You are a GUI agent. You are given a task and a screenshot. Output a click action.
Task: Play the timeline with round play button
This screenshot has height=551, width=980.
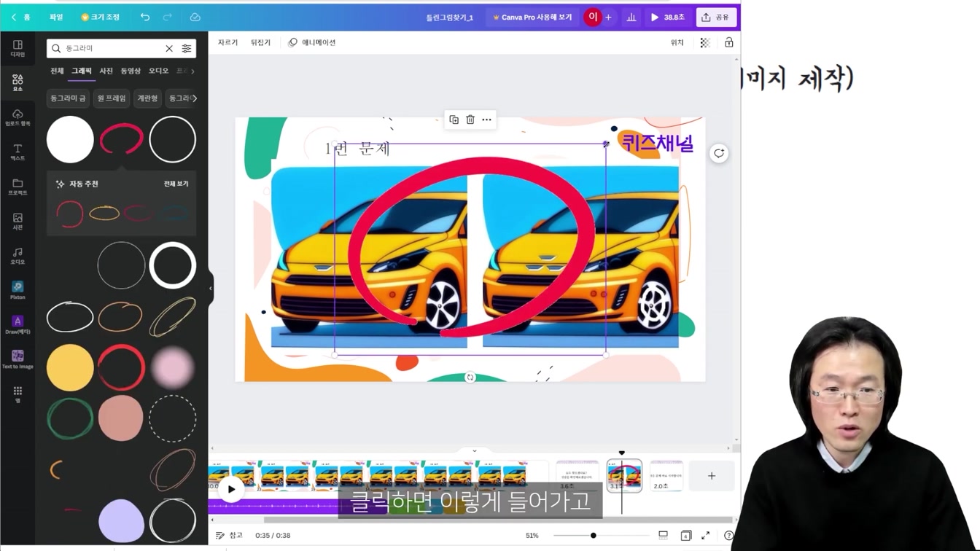pos(231,489)
